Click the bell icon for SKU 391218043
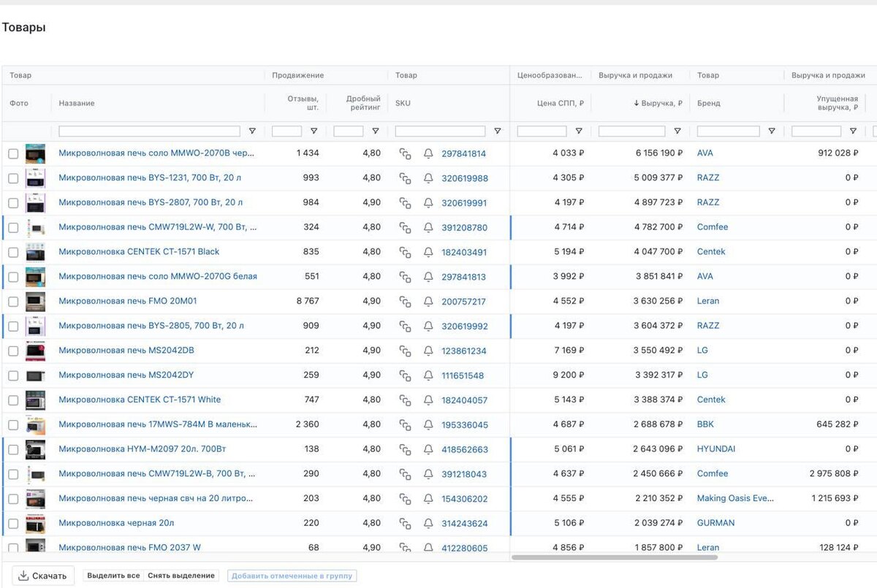 coord(428,474)
